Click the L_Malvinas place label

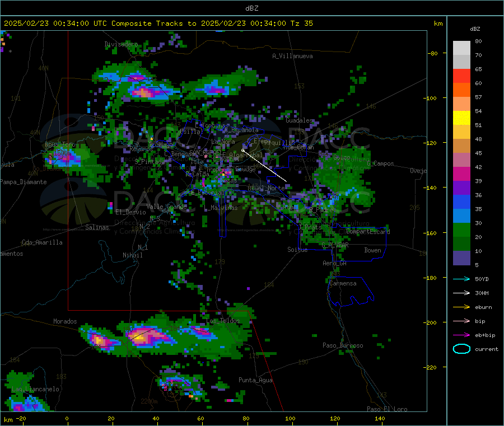[x=221, y=208]
